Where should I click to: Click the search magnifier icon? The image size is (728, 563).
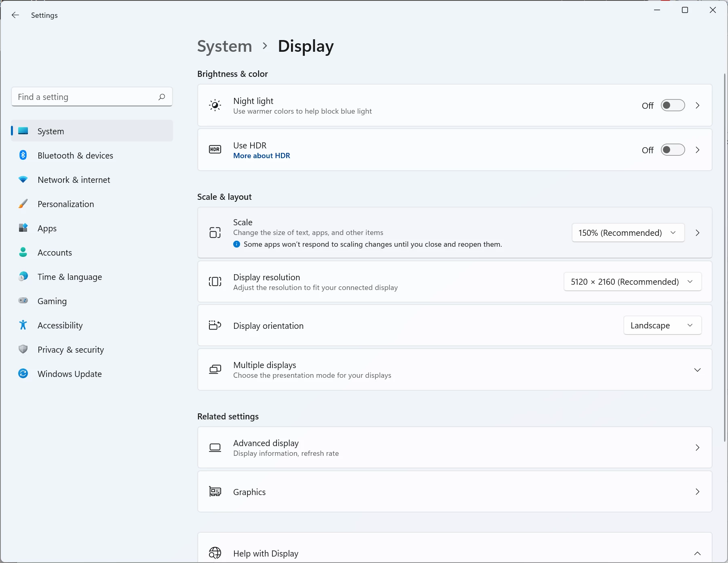pos(162,97)
